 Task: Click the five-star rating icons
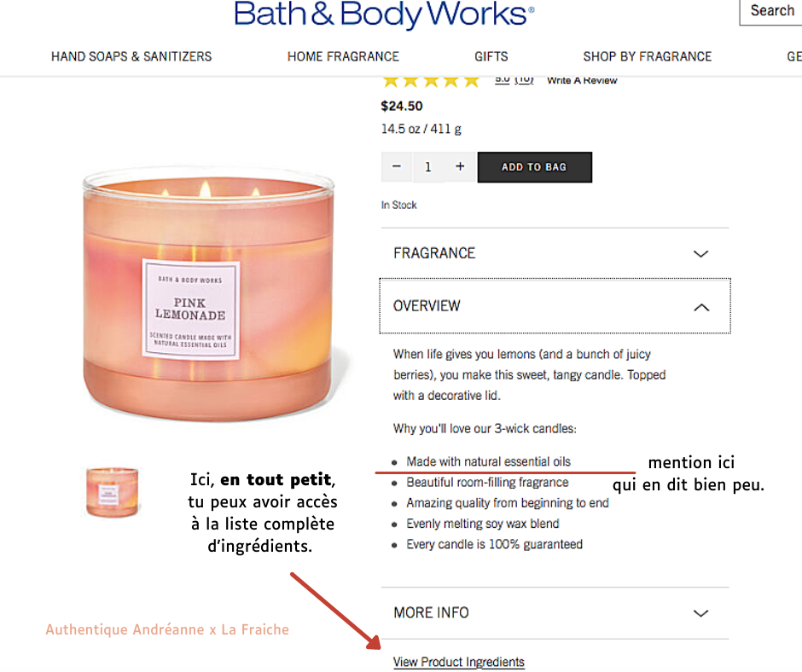[431, 81]
